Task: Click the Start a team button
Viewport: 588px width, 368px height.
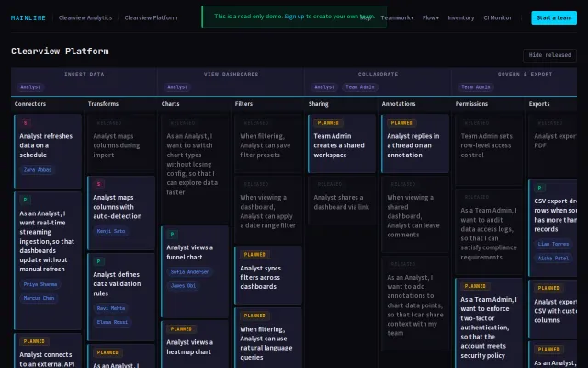Action: click(x=554, y=17)
